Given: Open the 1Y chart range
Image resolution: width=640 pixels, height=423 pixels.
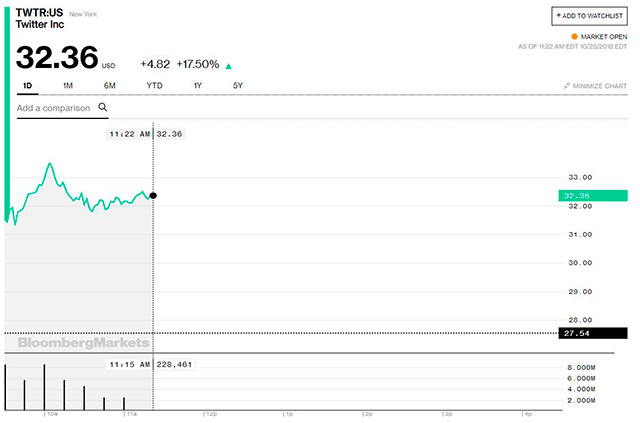Looking at the screenshot, I should (x=198, y=86).
